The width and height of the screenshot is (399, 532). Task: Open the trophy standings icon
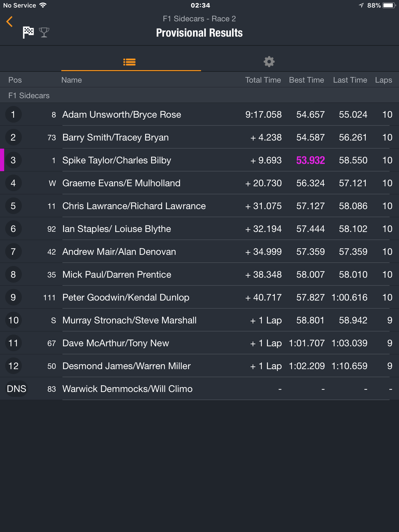(44, 32)
